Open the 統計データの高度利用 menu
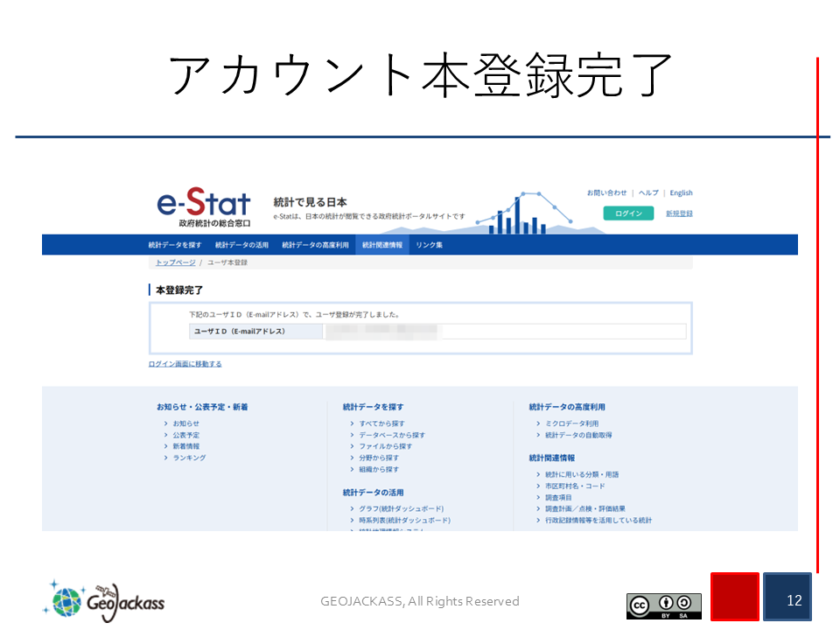 click(315, 245)
